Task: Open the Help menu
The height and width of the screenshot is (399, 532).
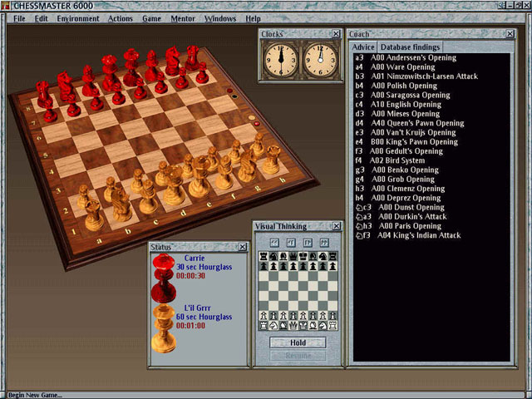Action: click(253, 18)
